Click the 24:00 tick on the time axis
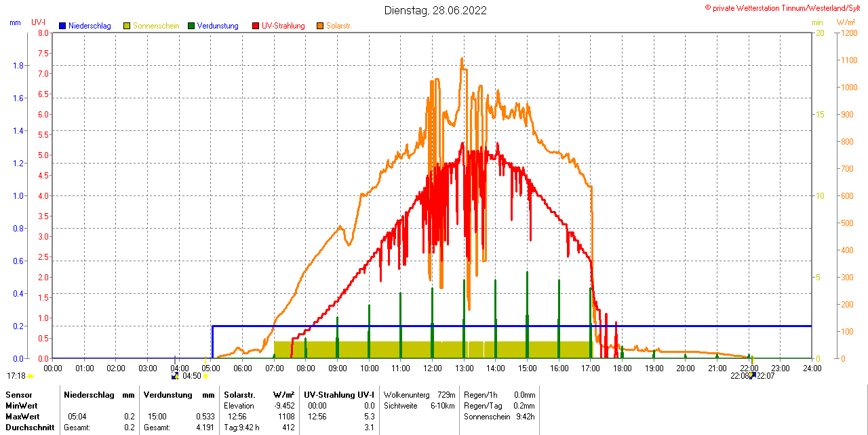 (x=812, y=368)
